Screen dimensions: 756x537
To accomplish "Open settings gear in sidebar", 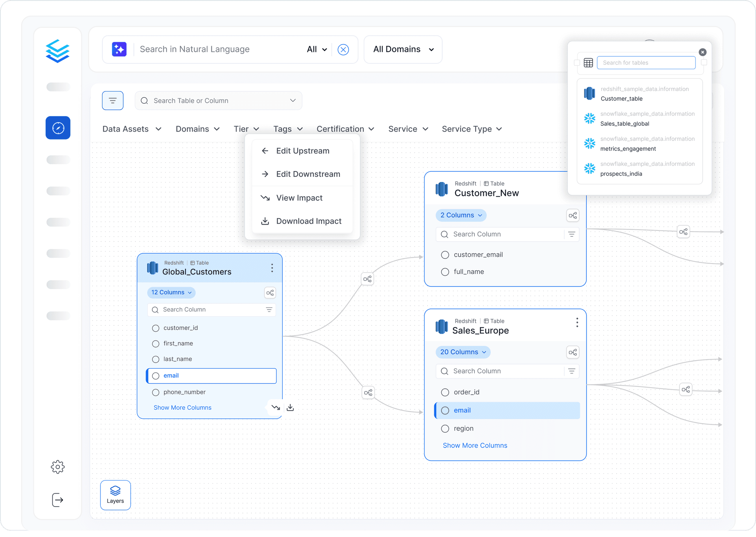I will point(58,466).
